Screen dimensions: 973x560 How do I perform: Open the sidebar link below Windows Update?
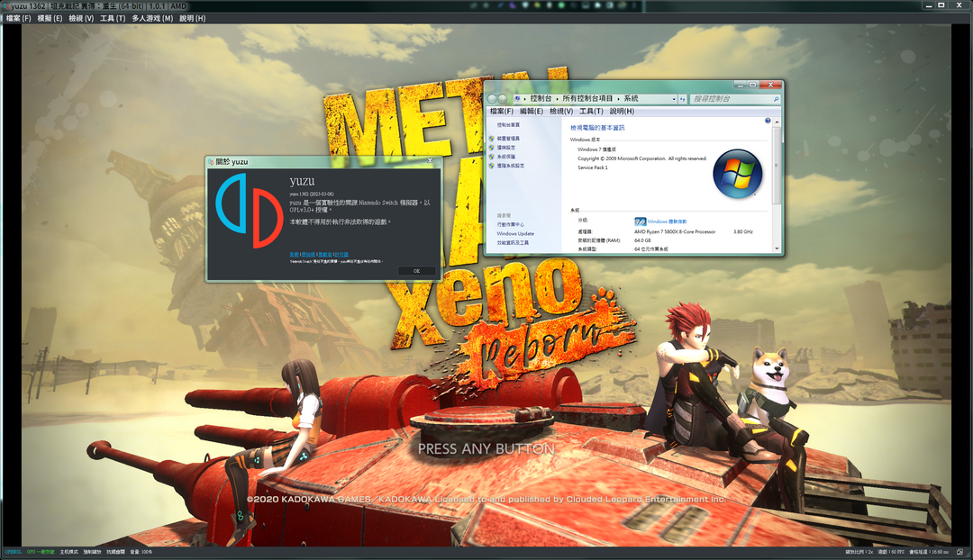tap(513, 243)
